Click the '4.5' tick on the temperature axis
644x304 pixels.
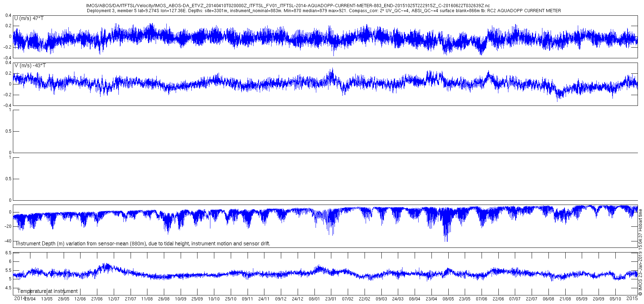click(8, 288)
